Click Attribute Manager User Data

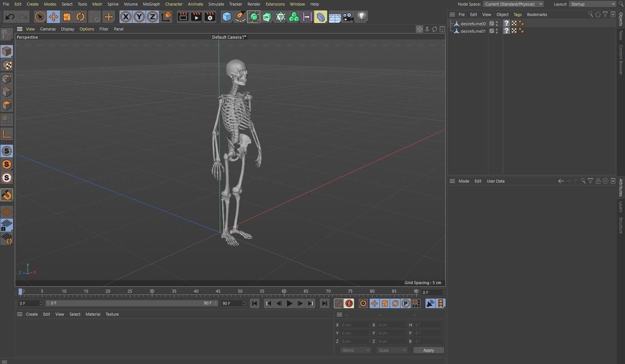(495, 181)
